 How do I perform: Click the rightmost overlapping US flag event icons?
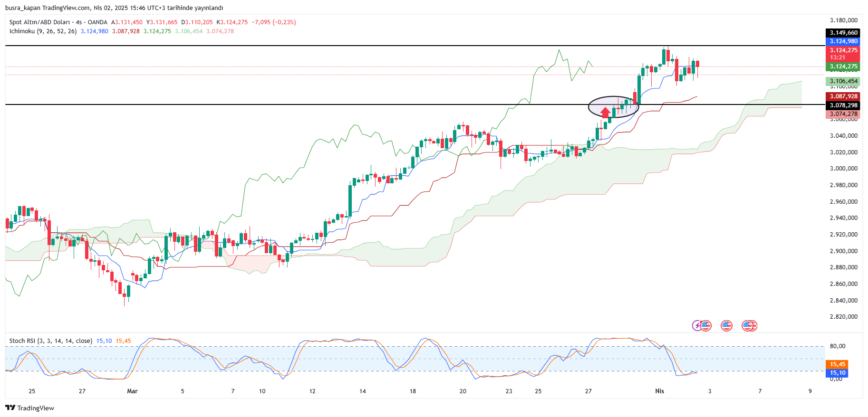pyautogui.click(x=750, y=326)
